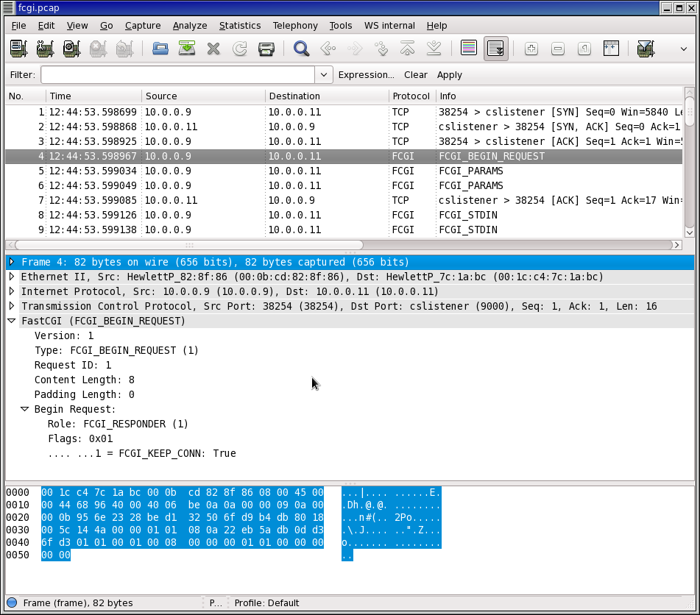Apply the display filter
The height and width of the screenshot is (615, 700).
tap(450, 75)
